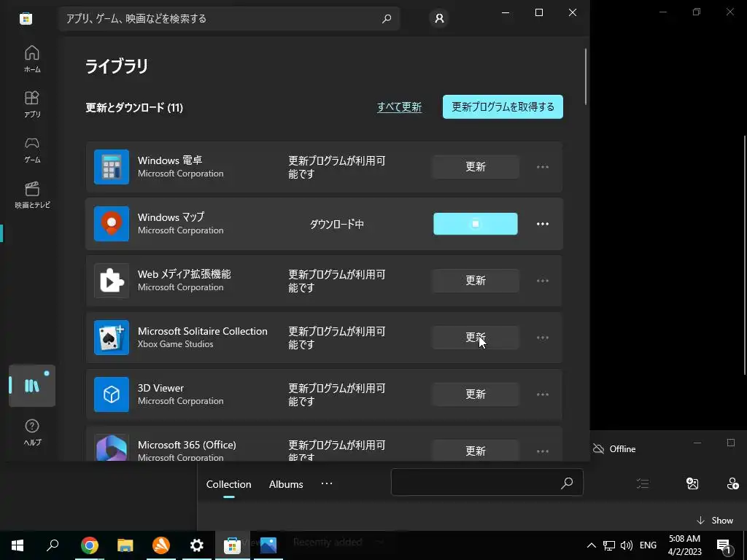
Task: Click the Windows マップ app name
Action: click(171, 217)
